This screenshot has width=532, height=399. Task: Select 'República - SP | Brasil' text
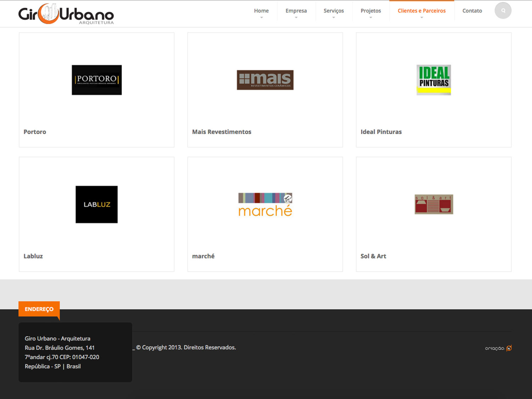tap(53, 366)
